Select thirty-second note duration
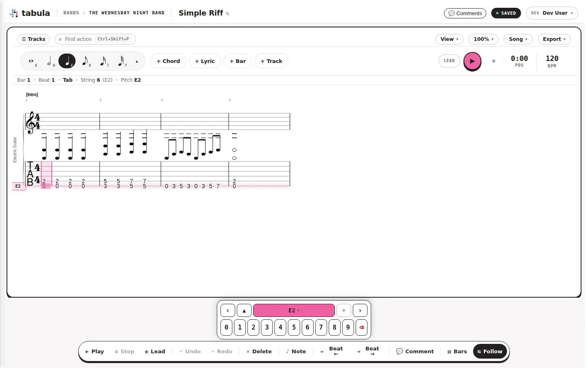 121,61
